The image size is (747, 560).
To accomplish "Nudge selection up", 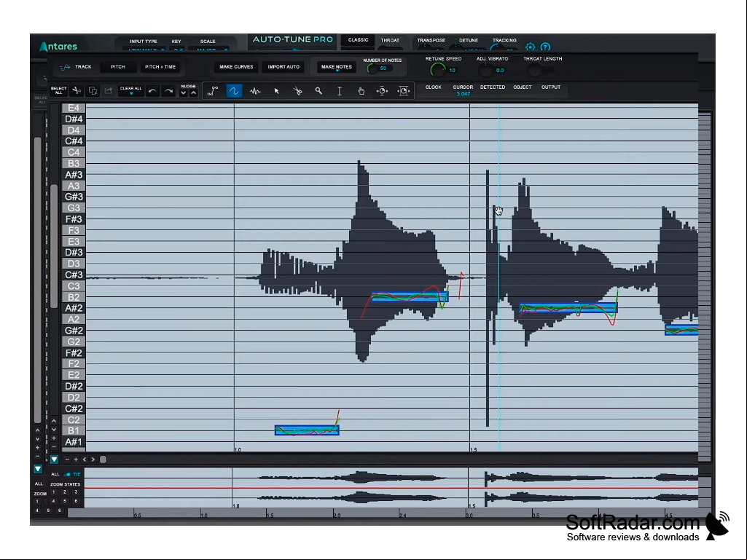I will [x=193, y=93].
